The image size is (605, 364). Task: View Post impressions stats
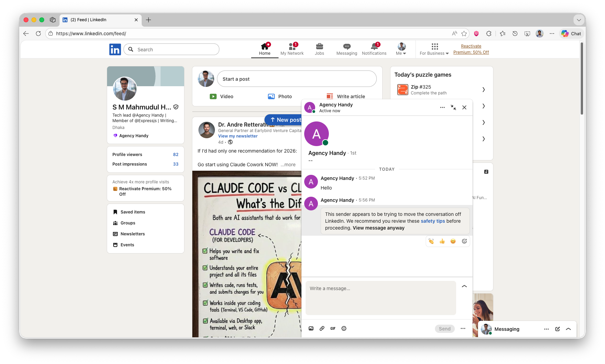point(145,164)
